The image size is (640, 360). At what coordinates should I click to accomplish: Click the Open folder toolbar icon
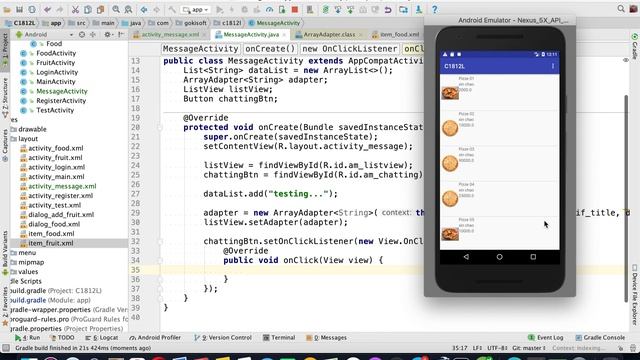point(7,9)
